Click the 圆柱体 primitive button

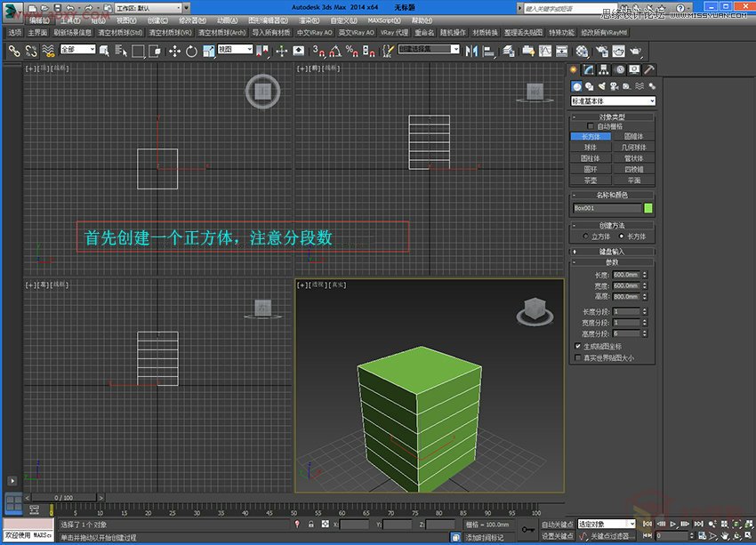tap(591, 157)
